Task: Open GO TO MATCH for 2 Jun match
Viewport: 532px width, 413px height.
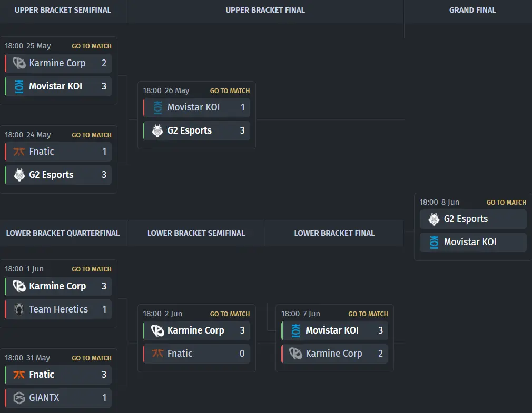Action: click(230, 314)
